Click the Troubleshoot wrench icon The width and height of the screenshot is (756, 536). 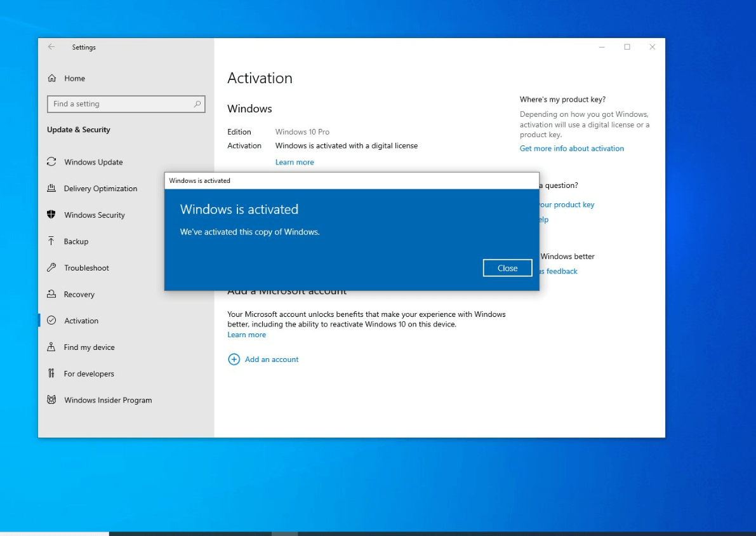(51, 268)
